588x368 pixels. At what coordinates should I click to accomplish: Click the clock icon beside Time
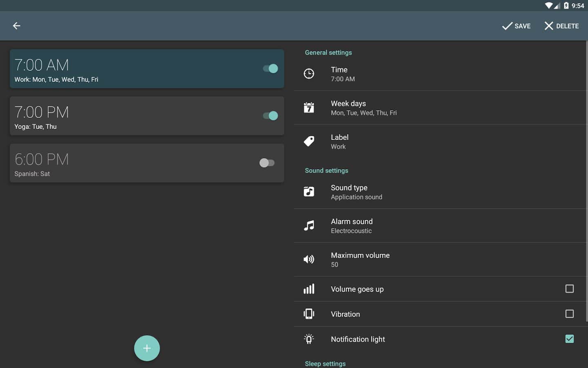(309, 74)
